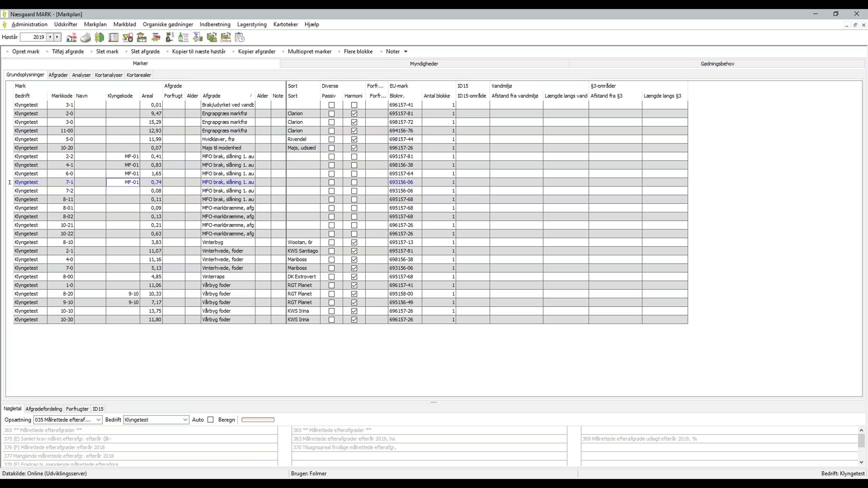This screenshot has width=868, height=488.
Task: Minimize the inner Markplan document window
Action: (847, 25)
